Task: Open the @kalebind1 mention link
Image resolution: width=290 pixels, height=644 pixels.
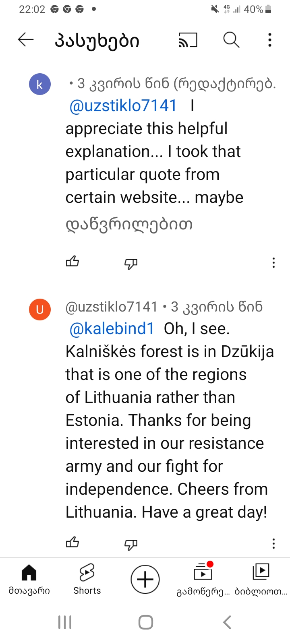Action: [112, 329]
